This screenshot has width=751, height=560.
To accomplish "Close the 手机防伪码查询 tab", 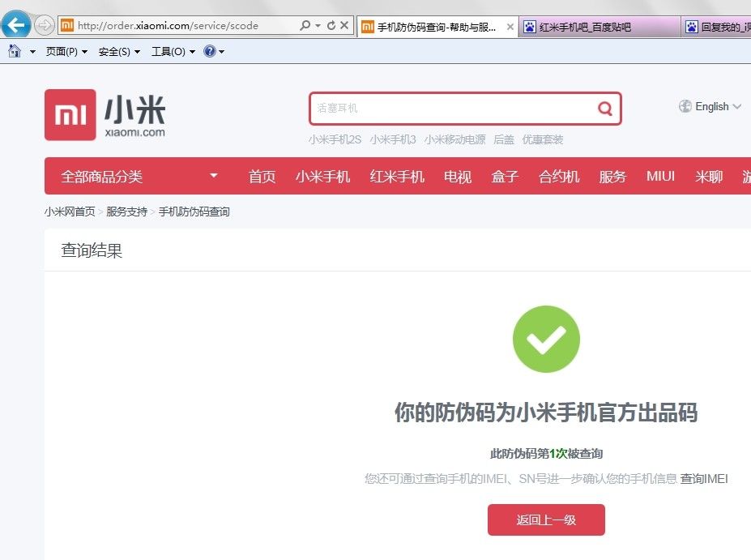I will coord(510,27).
